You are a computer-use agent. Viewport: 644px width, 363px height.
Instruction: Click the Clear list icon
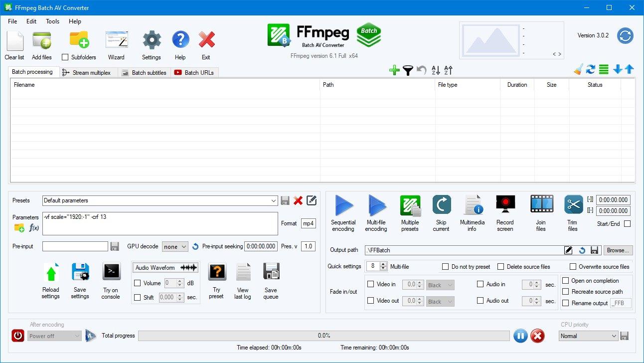pyautogui.click(x=14, y=41)
